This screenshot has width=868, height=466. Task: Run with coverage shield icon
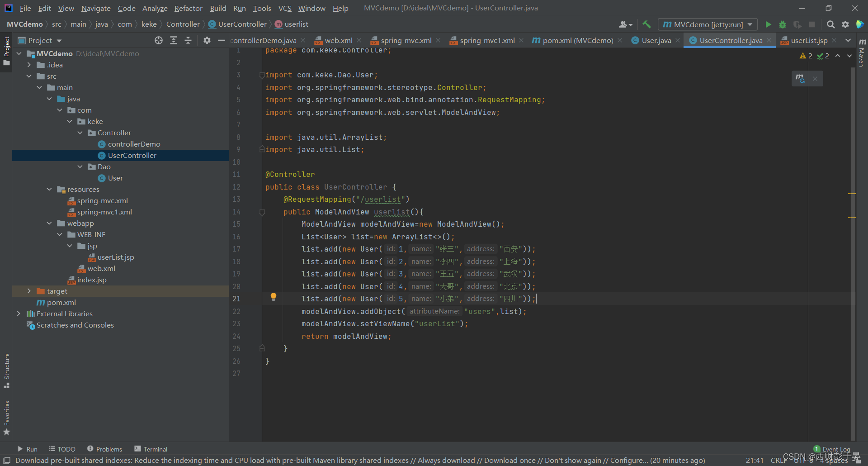[x=797, y=24]
